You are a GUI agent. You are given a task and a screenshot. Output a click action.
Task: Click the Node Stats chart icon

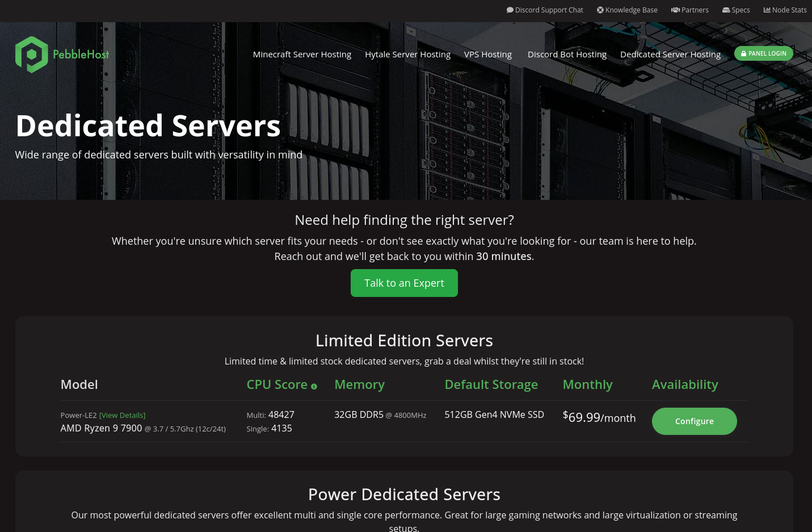(x=767, y=10)
